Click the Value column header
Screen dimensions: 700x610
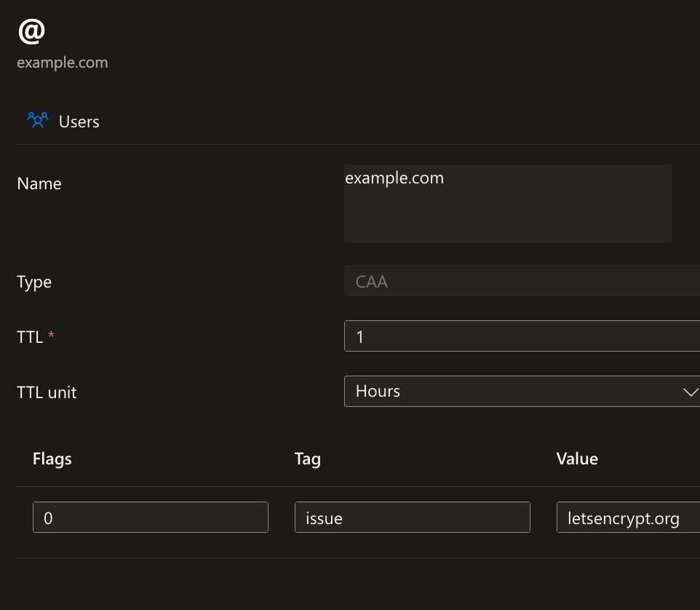[577, 459]
